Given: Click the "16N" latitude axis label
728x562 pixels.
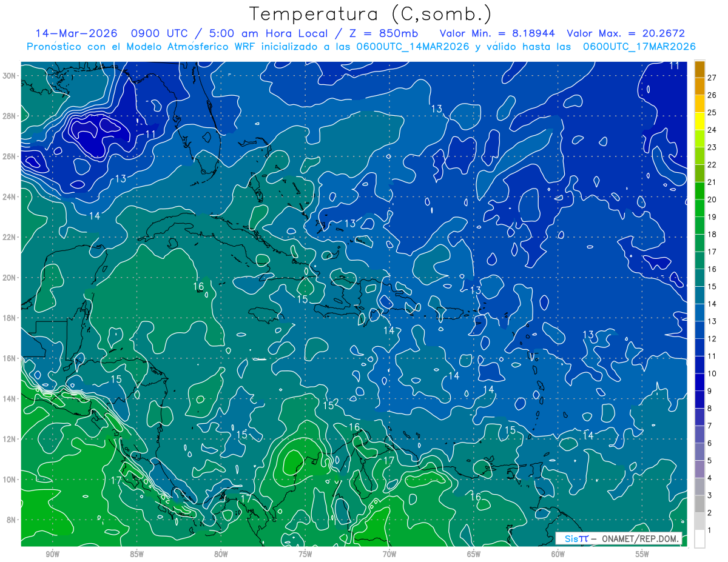Looking at the screenshot, I should tap(8, 358).
